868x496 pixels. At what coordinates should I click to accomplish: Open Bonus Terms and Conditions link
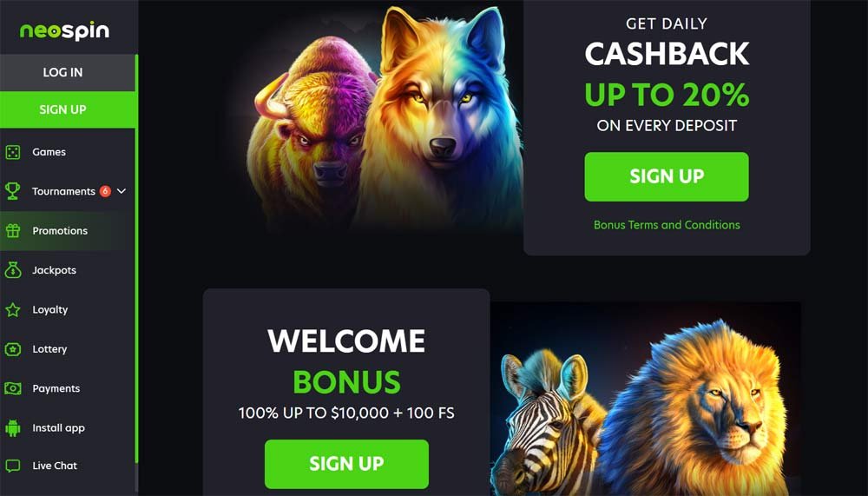[667, 224]
